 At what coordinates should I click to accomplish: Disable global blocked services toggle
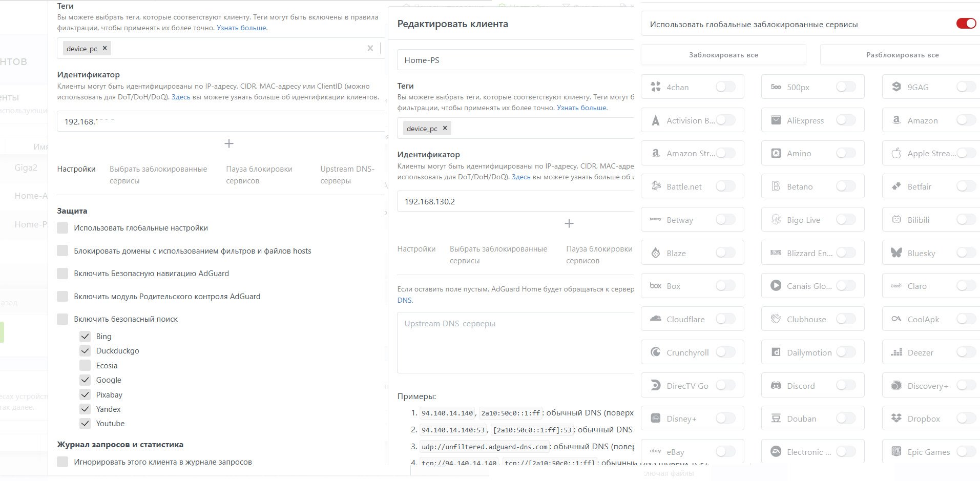(x=966, y=24)
